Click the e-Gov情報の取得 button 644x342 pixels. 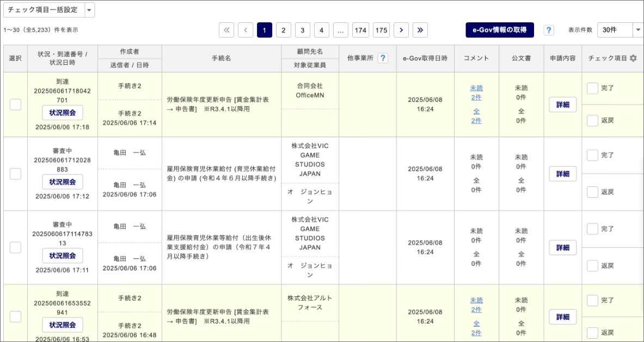click(500, 30)
